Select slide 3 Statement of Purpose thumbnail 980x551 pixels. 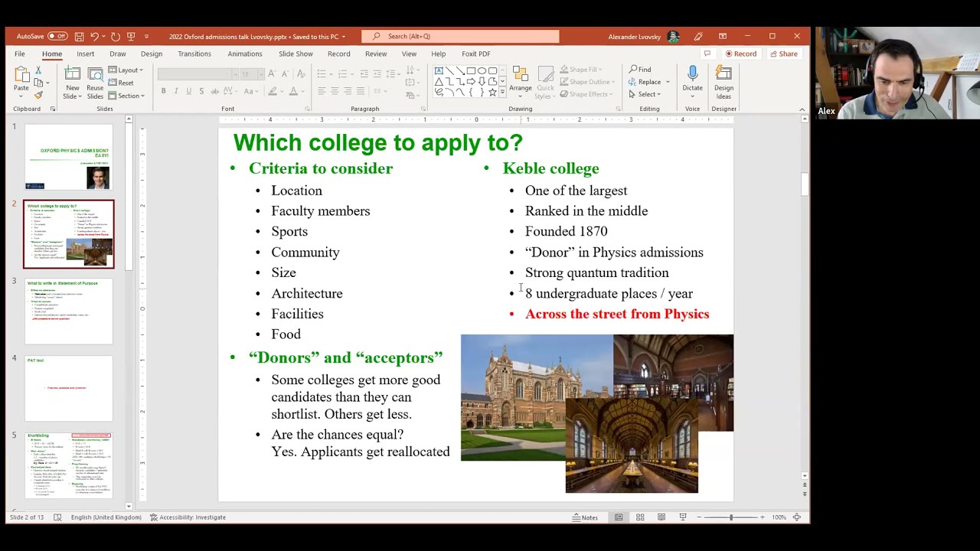click(69, 311)
